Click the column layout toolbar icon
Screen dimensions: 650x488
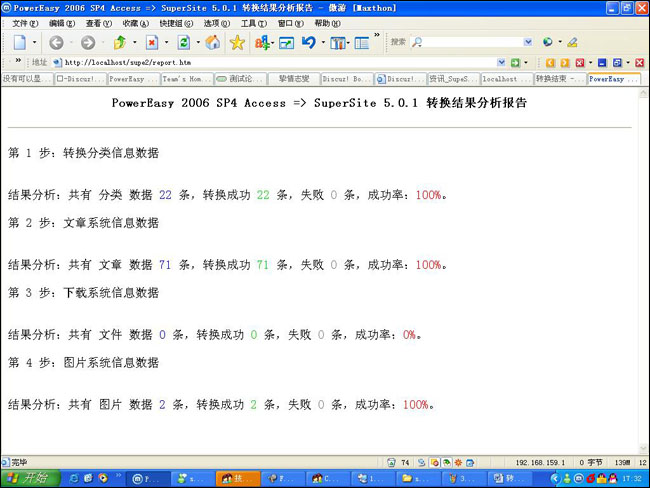point(338,43)
